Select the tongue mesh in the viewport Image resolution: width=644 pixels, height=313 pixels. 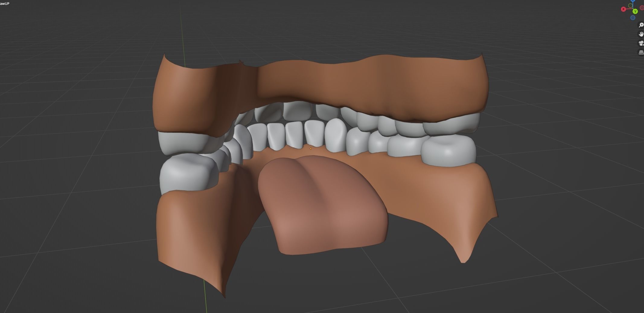click(x=323, y=205)
